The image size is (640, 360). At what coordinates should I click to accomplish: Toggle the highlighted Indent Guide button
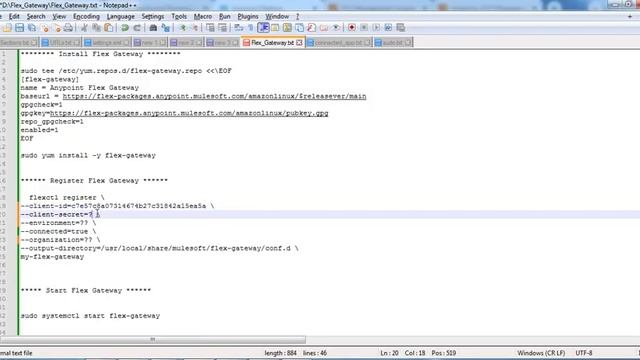click(263, 28)
